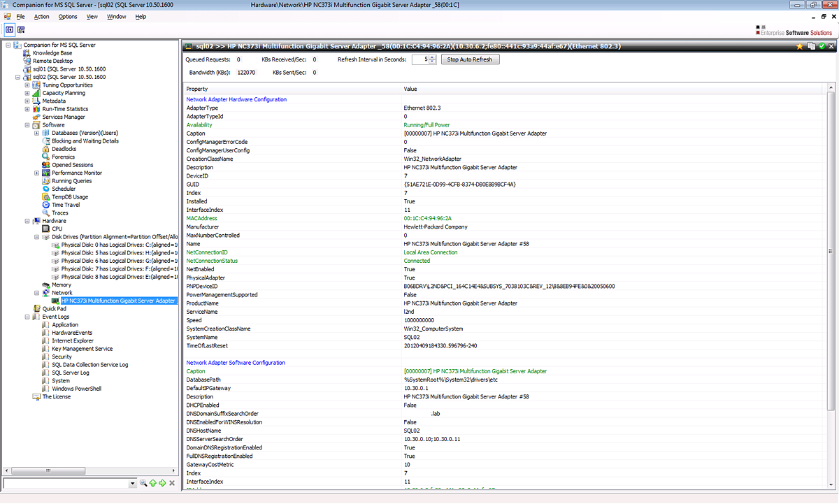Select the Deadlocks padlock icon
The height and width of the screenshot is (504, 839).
(46, 149)
